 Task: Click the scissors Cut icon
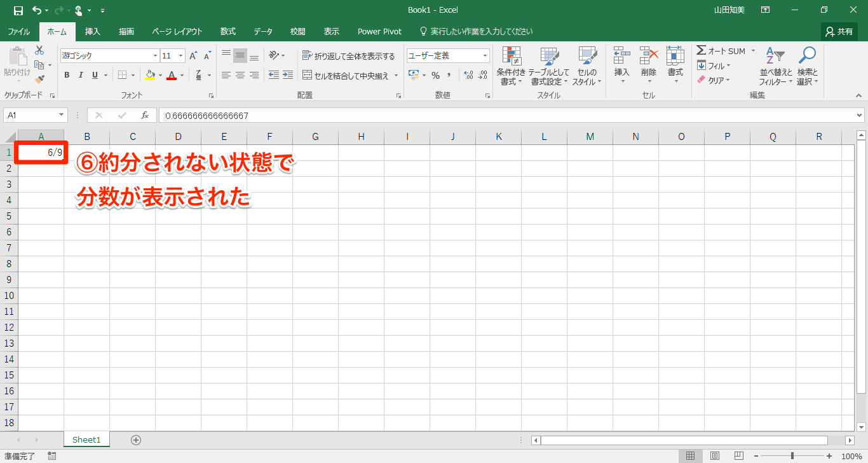(x=39, y=50)
